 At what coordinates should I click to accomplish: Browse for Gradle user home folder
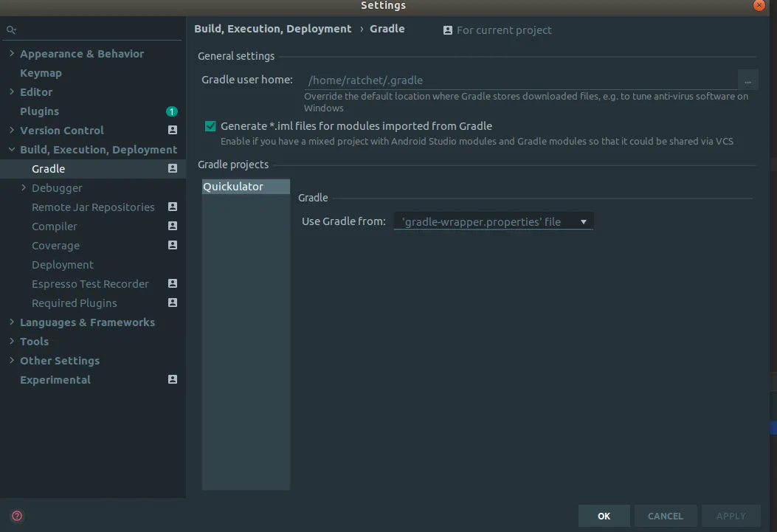click(747, 80)
